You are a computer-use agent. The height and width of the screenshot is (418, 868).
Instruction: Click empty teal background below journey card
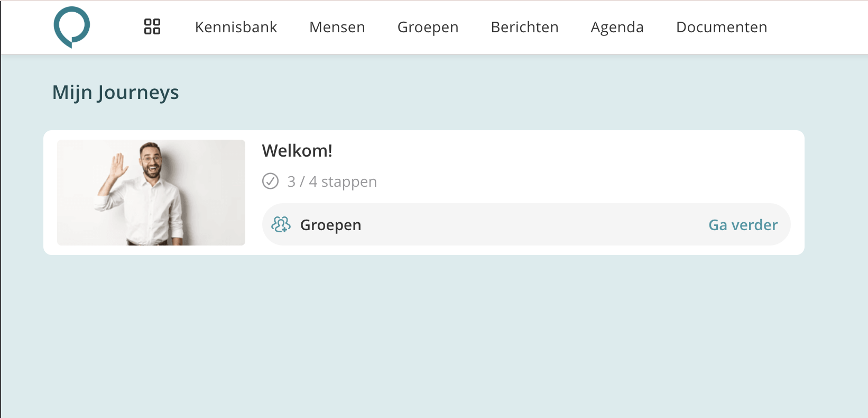(423, 339)
